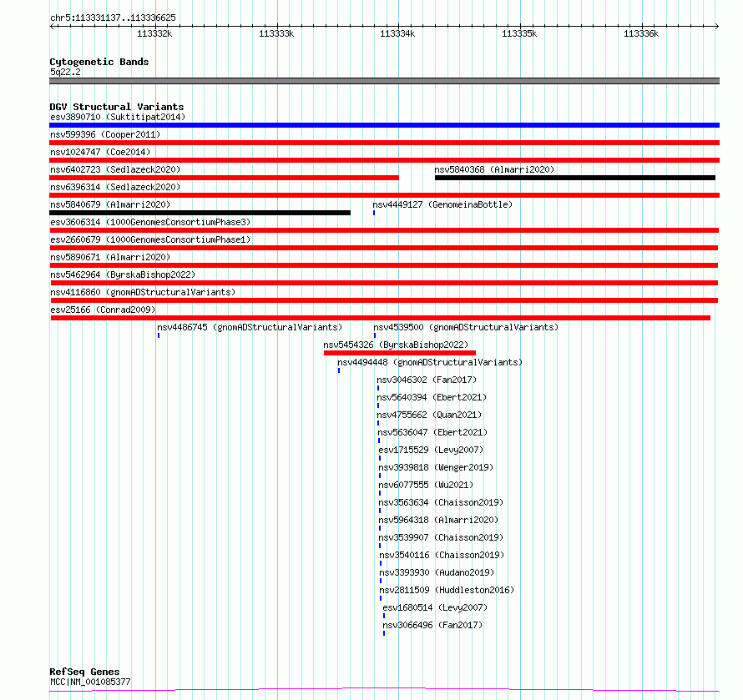The width and height of the screenshot is (743, 700).
Task: Open nsv3046302 (Fan2017) label
Action: click(427, 380)
